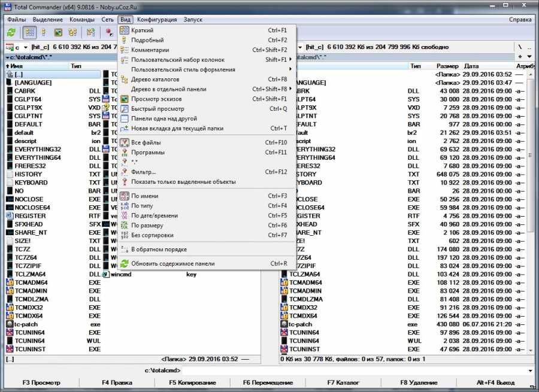This screenshot has width=539, height=392.
Task: Open the Справка menu
Action: 520,20
